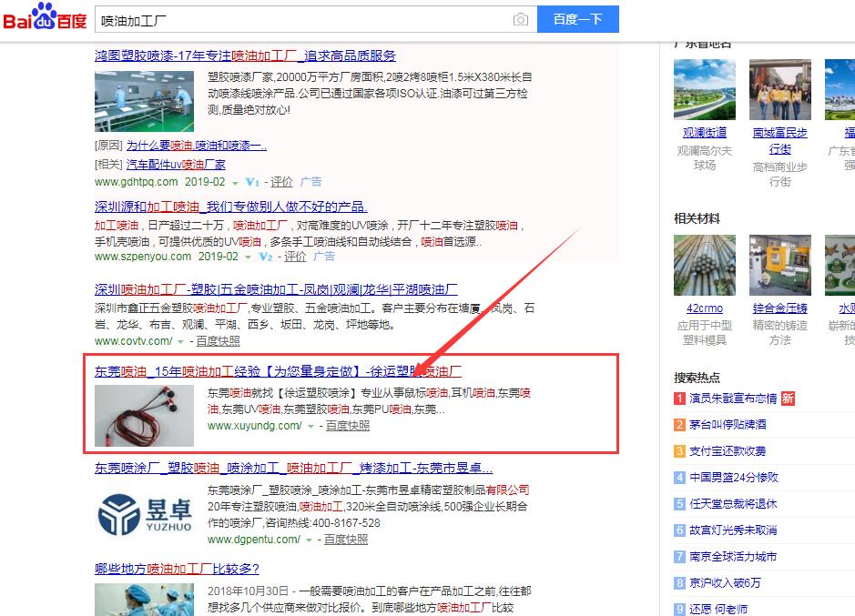Expand dropdown arrow next to www.gdhtpq.com
This screenshot has width=855, height=616.
[235, 183]
